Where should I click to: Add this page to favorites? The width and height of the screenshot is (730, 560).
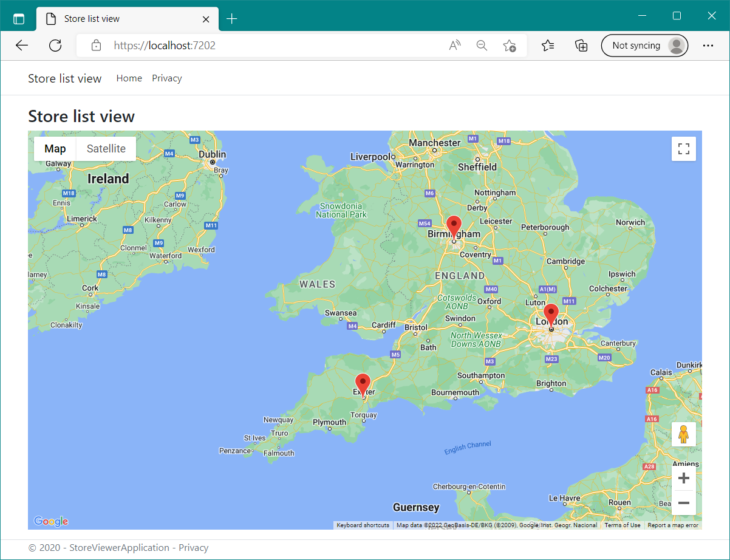tap(509, 46)
